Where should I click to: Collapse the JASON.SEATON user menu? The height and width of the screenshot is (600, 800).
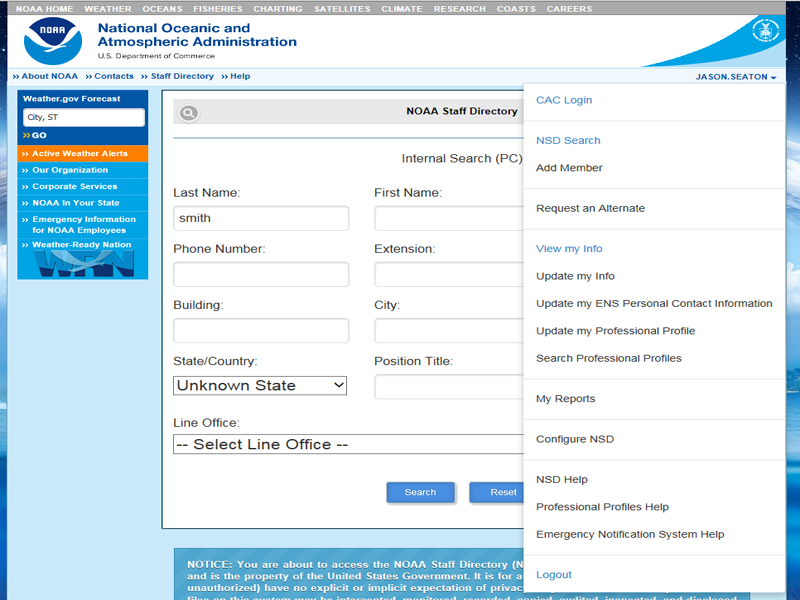point(736,77)
